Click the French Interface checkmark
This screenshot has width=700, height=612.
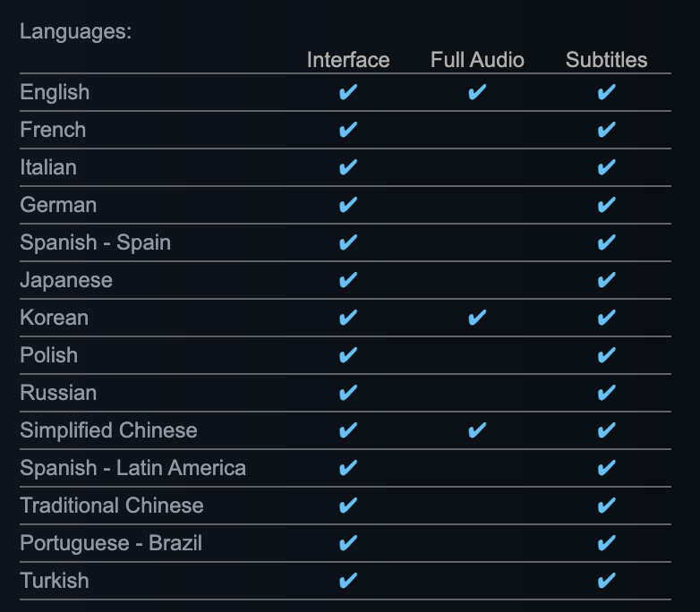coord(348,130)
